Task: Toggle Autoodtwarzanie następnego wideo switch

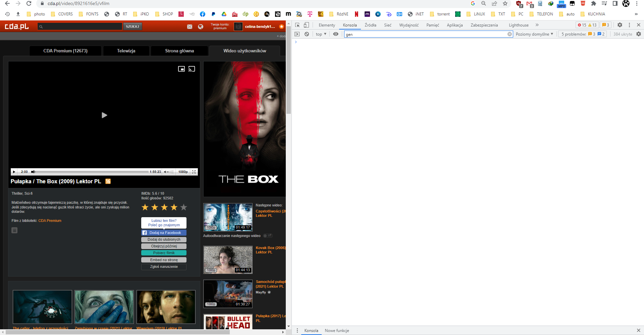Action: point(268,236)
